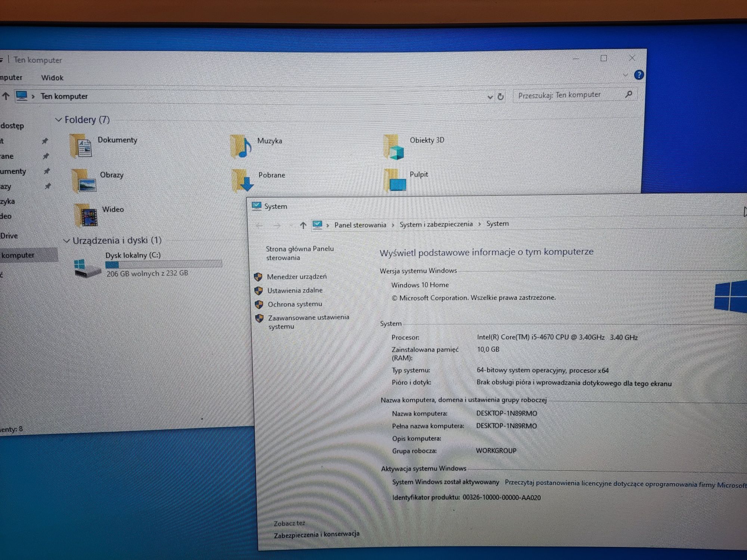Open Strona główna Panelu sterowania link
Viewport: 747px width, 560px height.
click(x=300, y=253)
